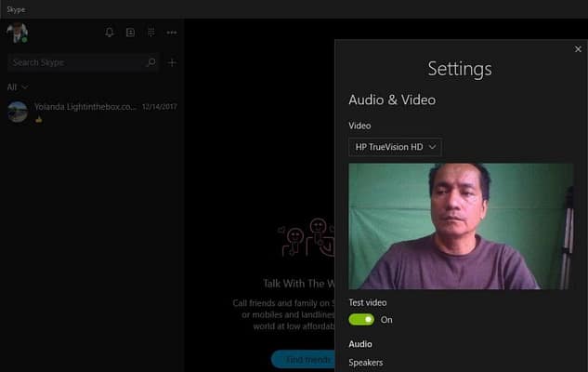Turn off the Test video toggle
Image resolution: width=588 pixels, height=372 pixels.
361,319
